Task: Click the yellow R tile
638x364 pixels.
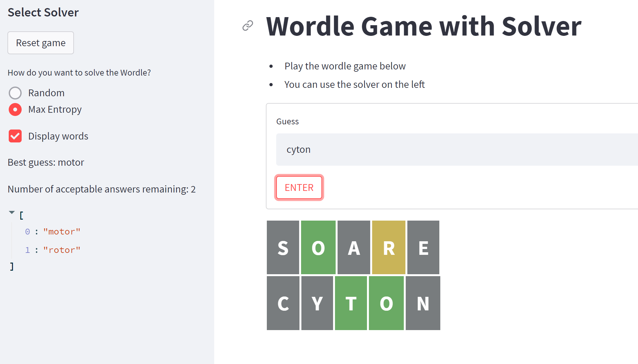Action: tap(389, 248)
